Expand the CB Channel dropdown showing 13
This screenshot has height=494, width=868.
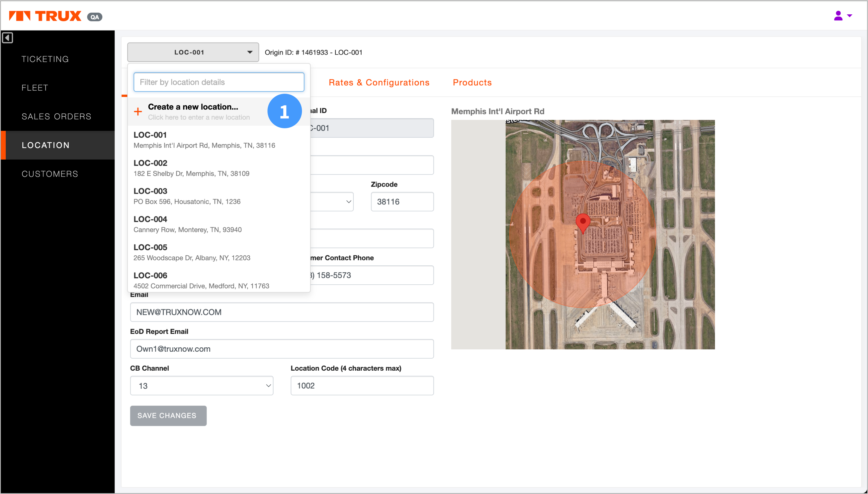pos(202,385)
